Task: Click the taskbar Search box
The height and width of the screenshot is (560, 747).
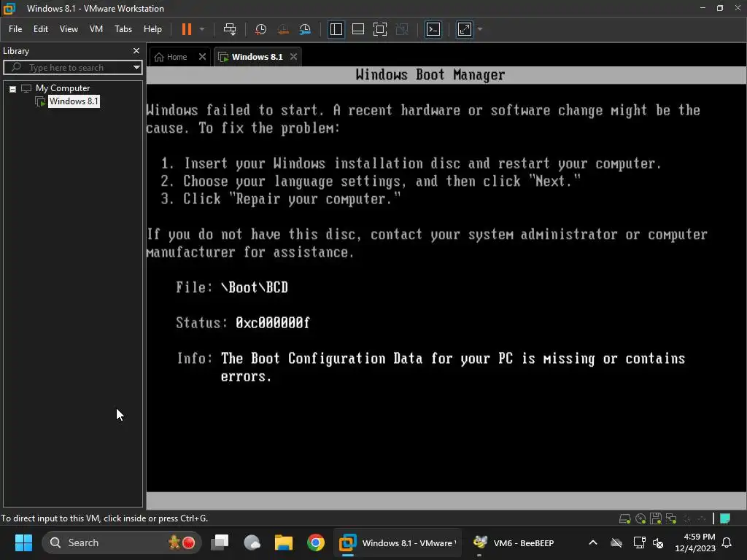Action: (x=122, y=542)
